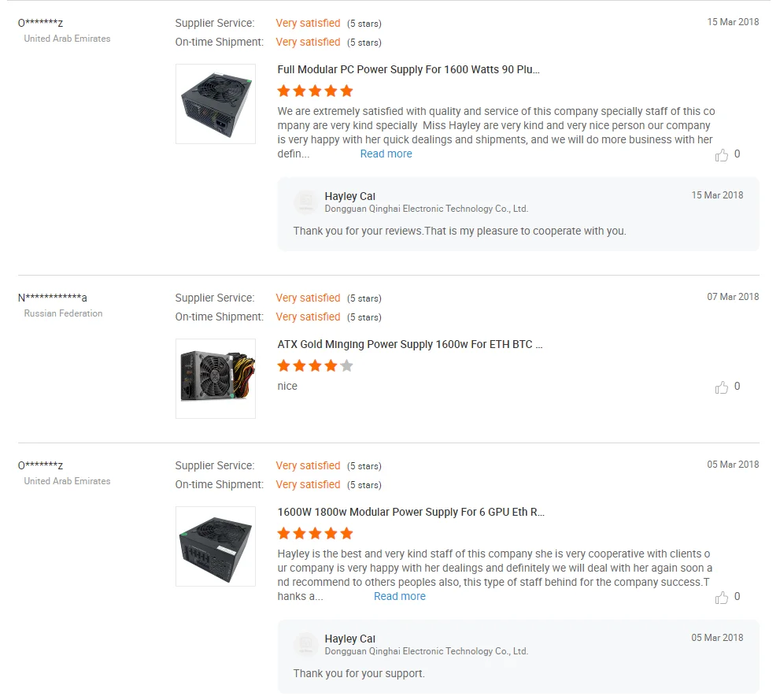Click the four-star rating of ATX Gold review
This screenshot has height=700, width=780.
coord(315,366)
